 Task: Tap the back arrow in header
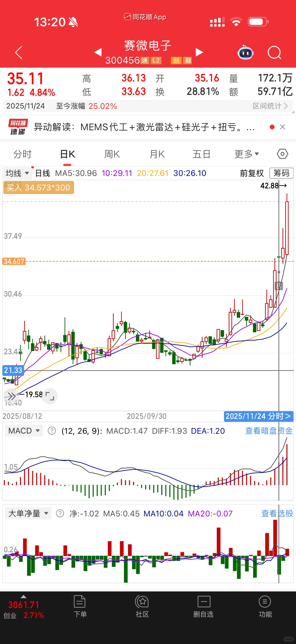[x=19, y=52]
